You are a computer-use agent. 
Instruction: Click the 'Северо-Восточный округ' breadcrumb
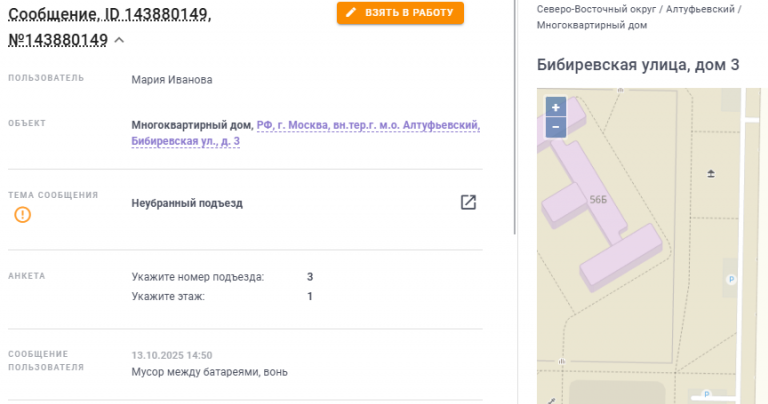tap(596, 9)
